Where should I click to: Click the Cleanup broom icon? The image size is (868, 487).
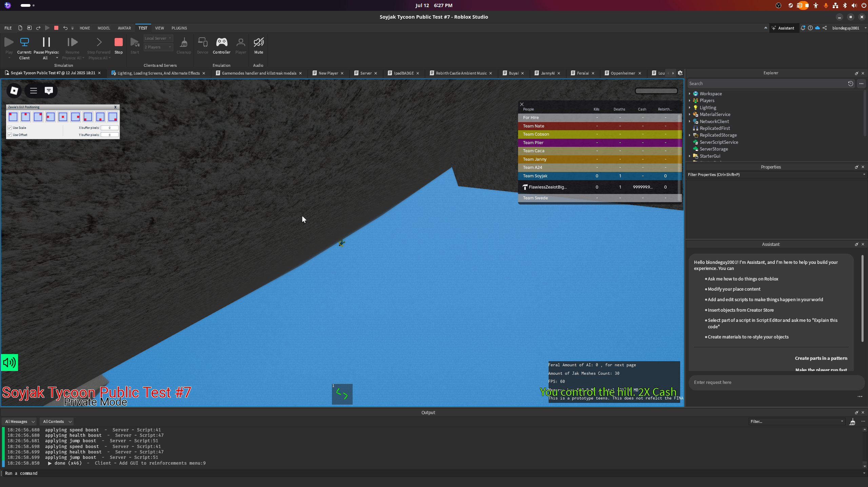184,42
